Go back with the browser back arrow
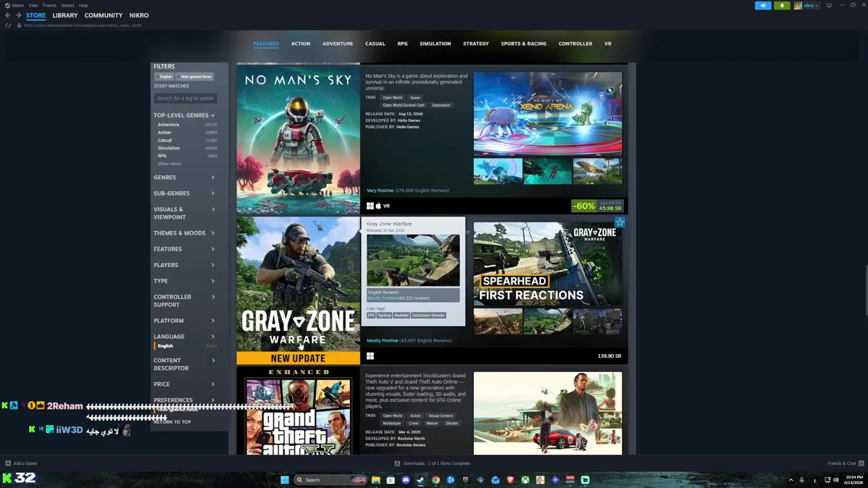The height and width of the screenshot is (488, 868). pos(7,15)
